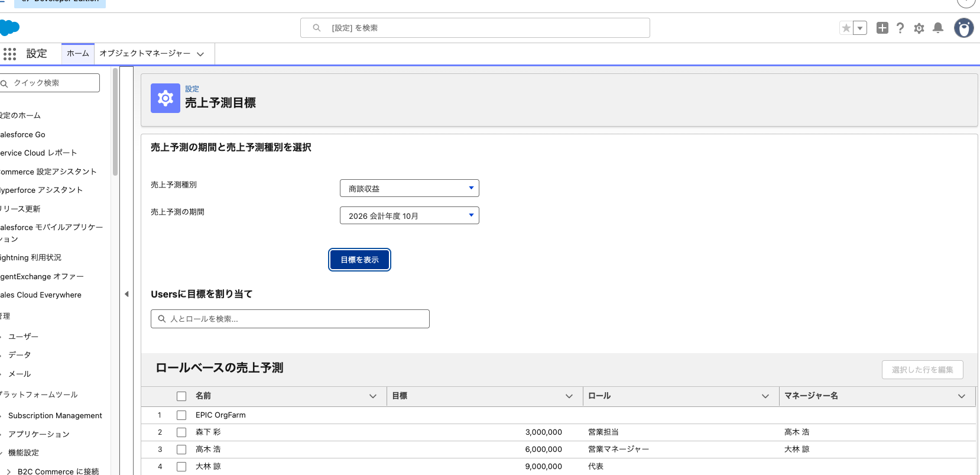Open the 売上予測種別 dropdown showing 商談収益

point(410,188)
